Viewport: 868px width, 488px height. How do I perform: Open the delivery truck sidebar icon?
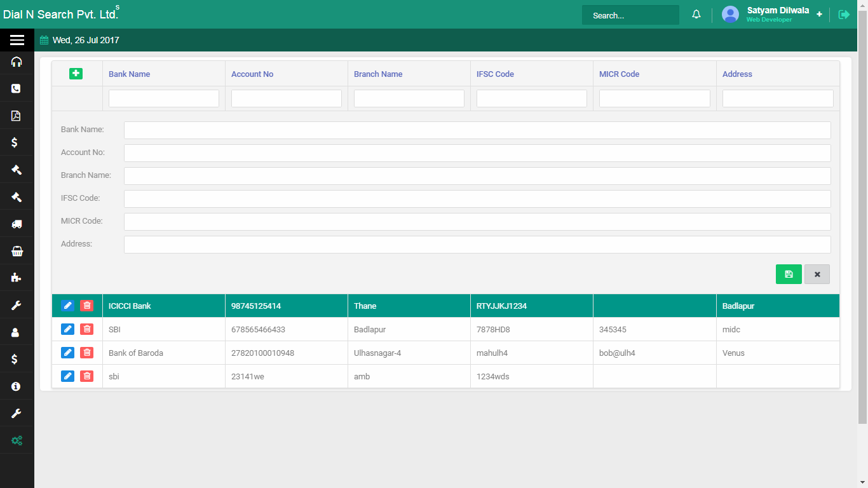(17, 224)
